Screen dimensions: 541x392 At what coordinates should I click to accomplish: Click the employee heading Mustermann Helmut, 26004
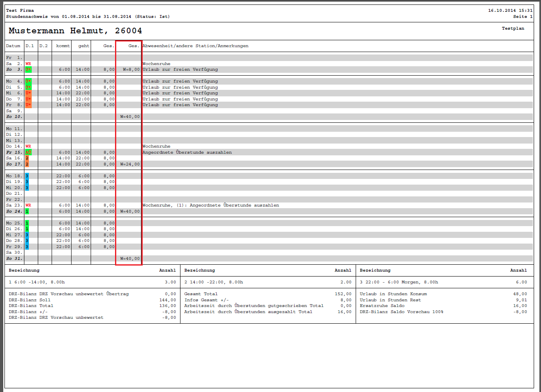[x=75, y=31]
